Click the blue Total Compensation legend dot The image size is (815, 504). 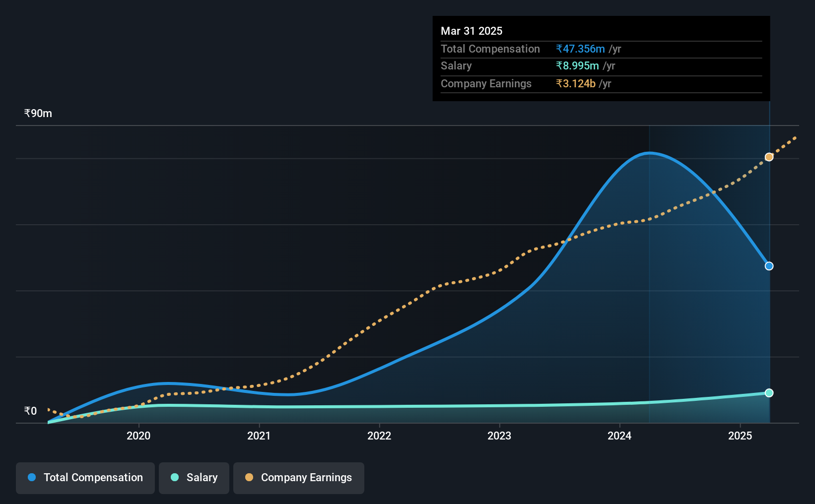32,477
